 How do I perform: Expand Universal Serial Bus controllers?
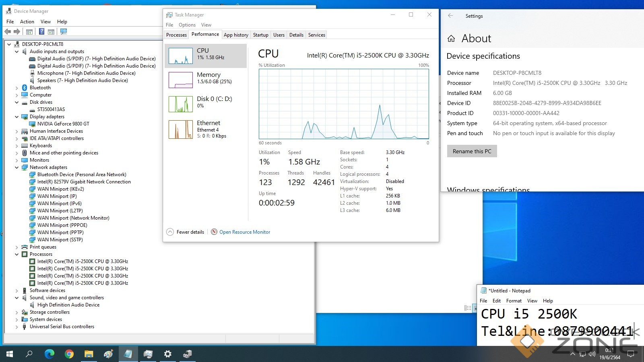17,327
